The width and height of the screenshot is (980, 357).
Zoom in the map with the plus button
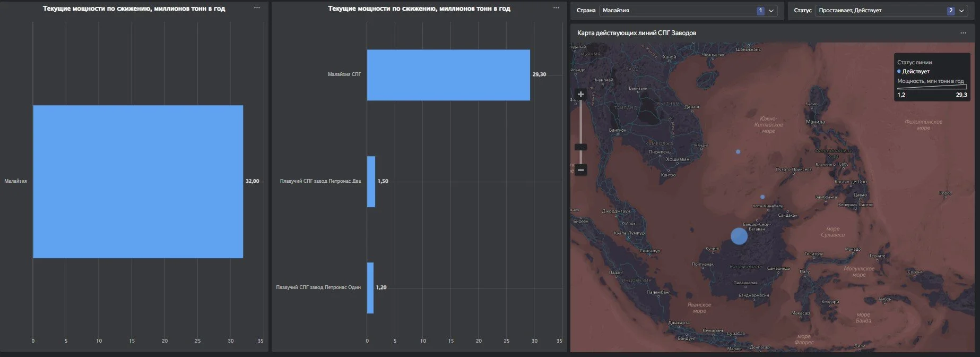pyautogui.click(x=581, y=95)
